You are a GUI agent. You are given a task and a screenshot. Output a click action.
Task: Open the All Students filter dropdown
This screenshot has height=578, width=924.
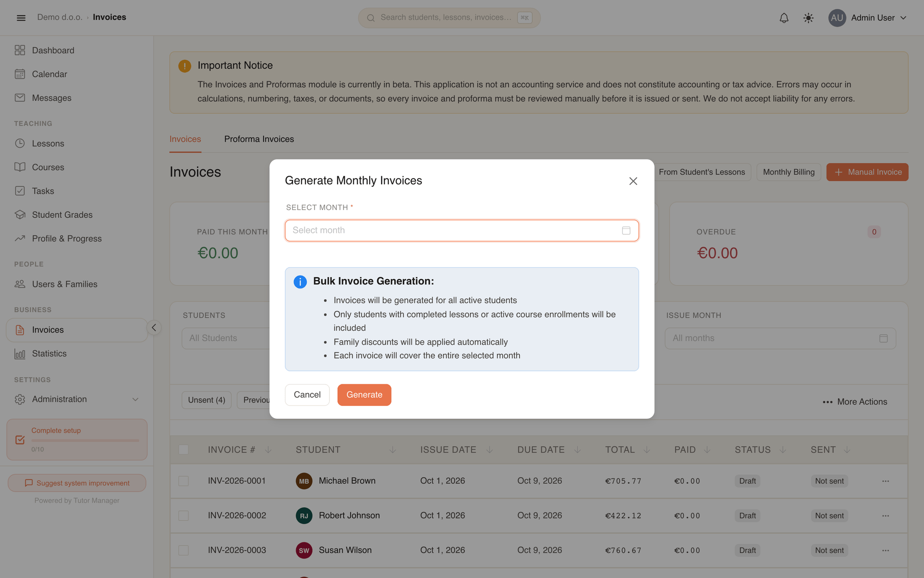point(226,338)
